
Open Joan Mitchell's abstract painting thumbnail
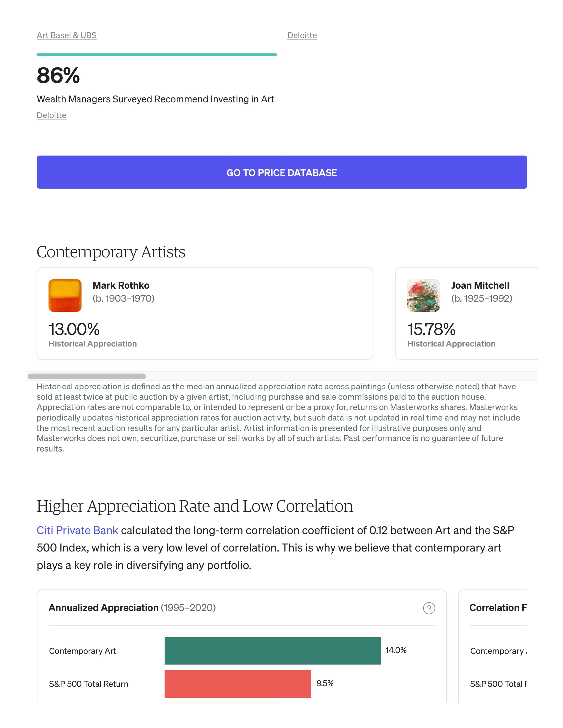tap(423, 295)
